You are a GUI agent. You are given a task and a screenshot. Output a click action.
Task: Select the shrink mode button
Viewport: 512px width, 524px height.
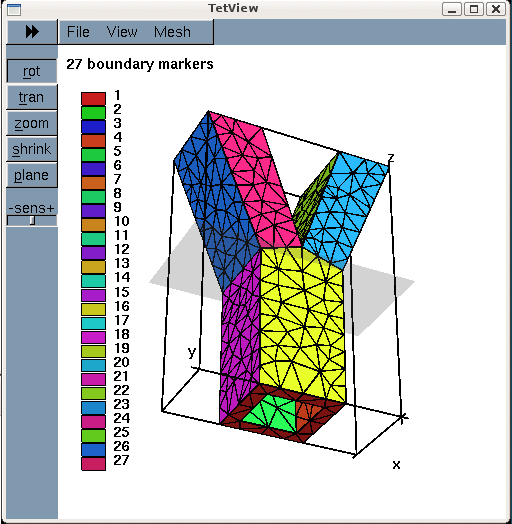[x=32, y=149]
